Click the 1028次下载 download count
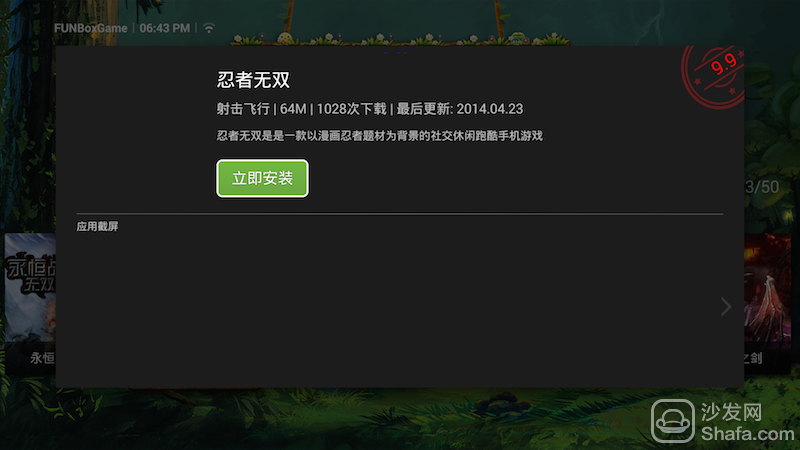Viewport: 800px width, 450px height. 352,109
